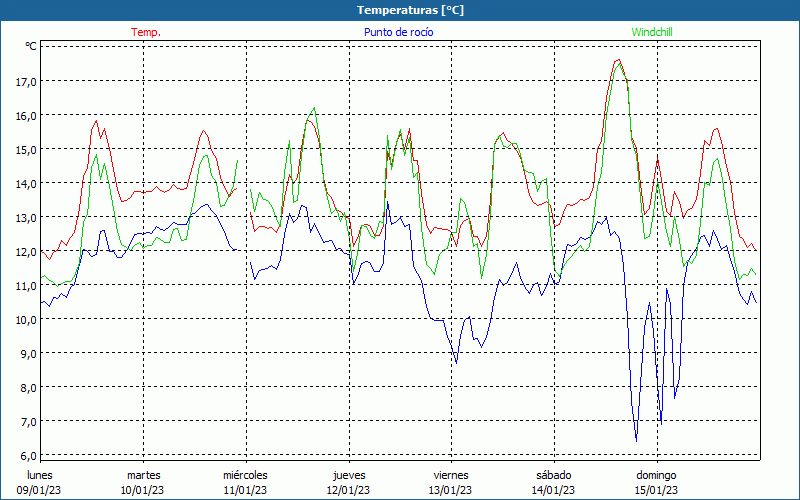800x500 pixels.
Task: Select the red Temp. legend label
Action: (146, 32)
